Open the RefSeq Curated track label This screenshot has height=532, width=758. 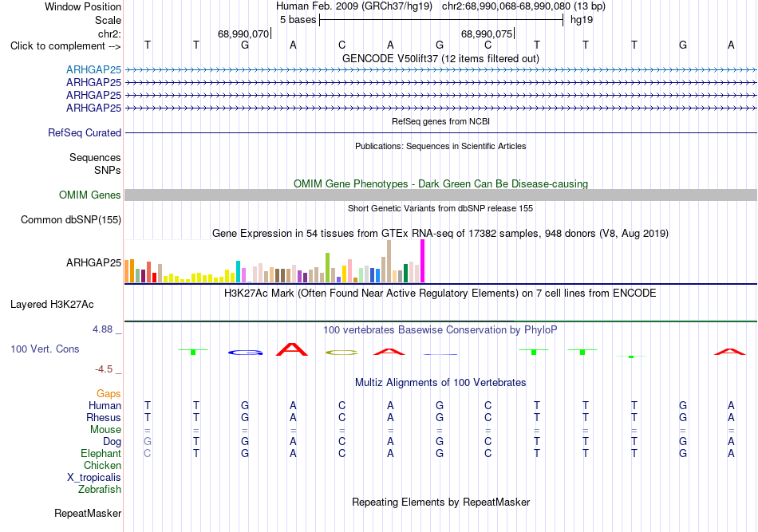click(x=85, y=132)
